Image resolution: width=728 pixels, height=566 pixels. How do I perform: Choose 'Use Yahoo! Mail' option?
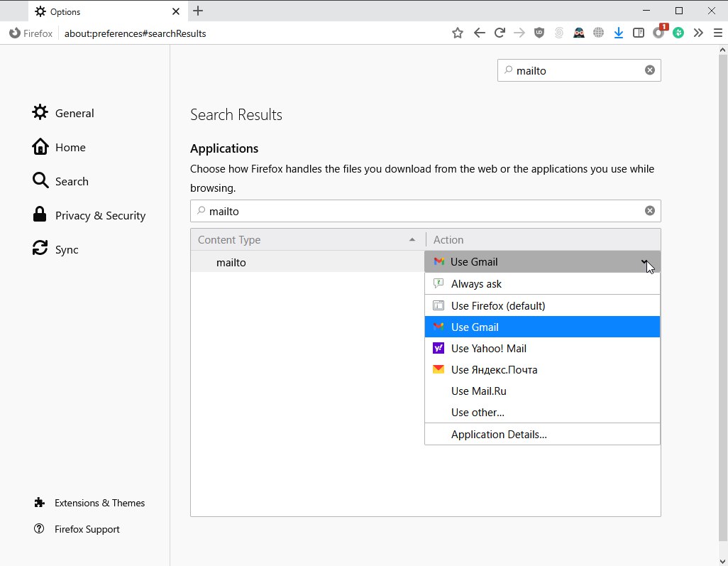click(x=542, y=349)
